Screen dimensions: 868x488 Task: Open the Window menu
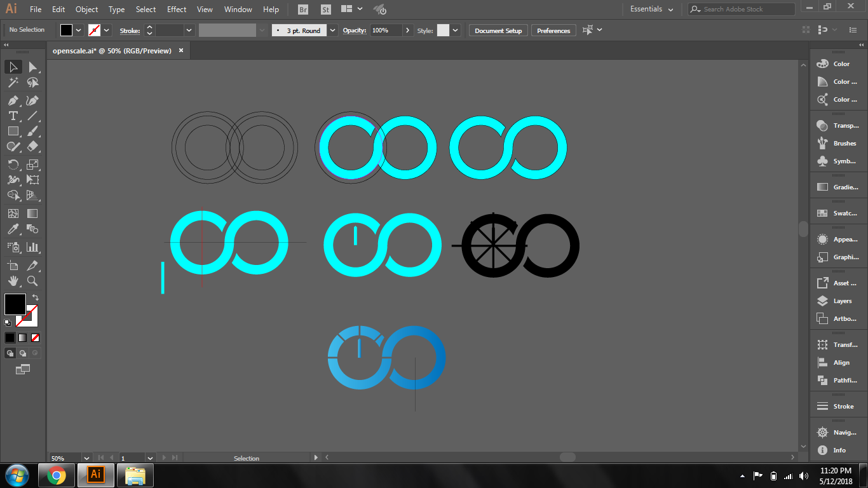(x=238, y=10)
